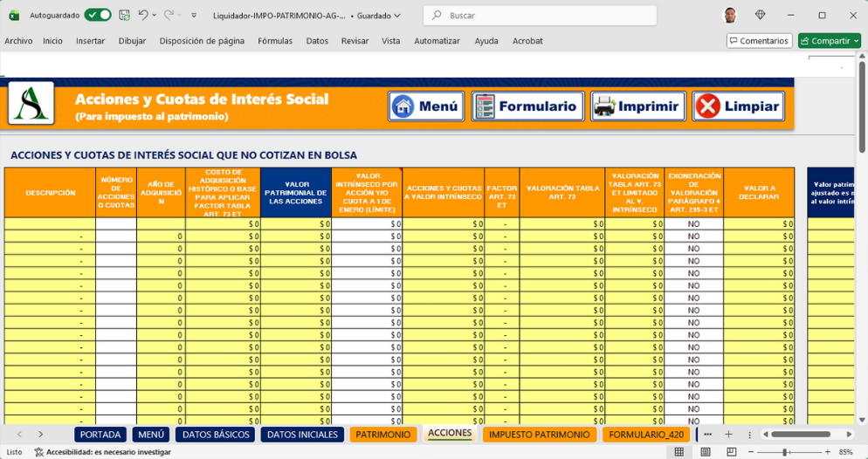Screen dimensions: 868x459
Task: Click the first empty Número de acciones cell
Action: (x=116, y=224)
